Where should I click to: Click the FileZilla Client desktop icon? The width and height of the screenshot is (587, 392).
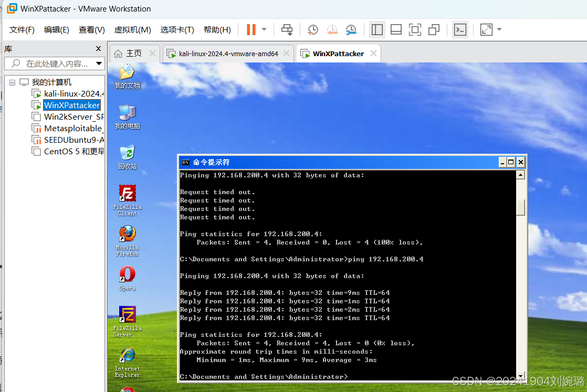pyautogui.click(x=127, y=200)
